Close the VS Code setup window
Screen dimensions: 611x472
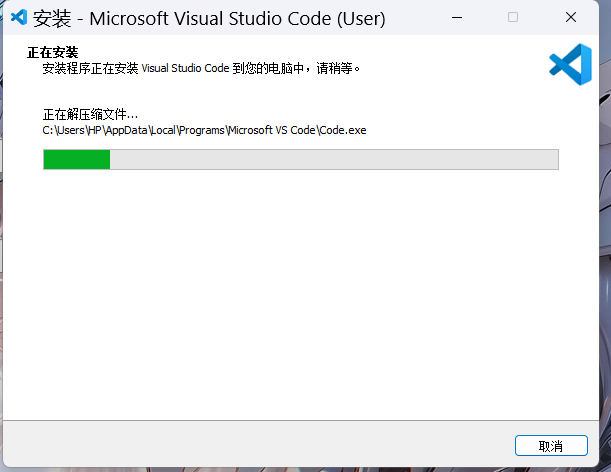click(571, 17)
